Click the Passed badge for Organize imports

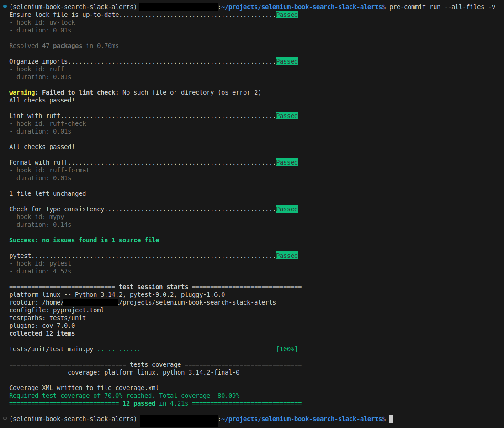coord(286,61)
